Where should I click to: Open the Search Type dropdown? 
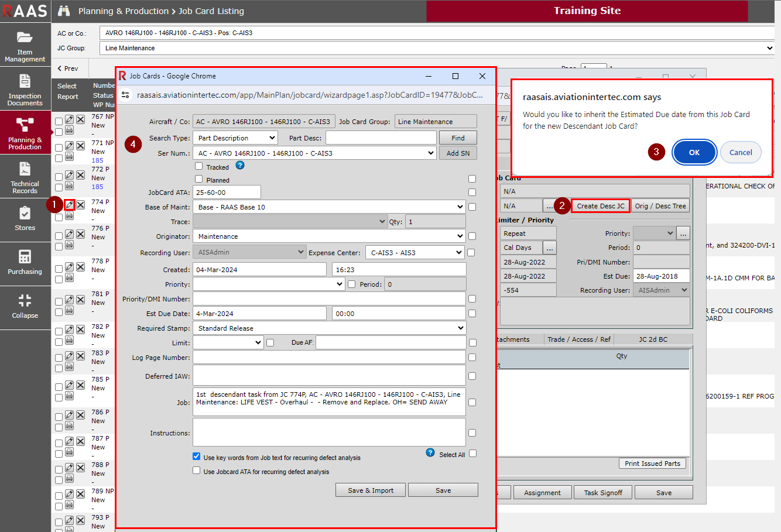pyautogui.click(x=236, y=138)
